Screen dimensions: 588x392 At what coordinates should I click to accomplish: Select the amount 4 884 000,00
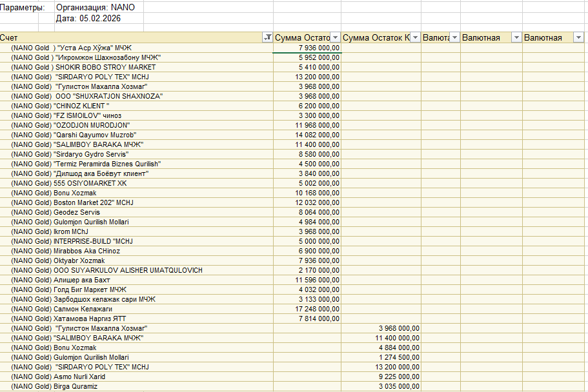(x=381, y=348)
